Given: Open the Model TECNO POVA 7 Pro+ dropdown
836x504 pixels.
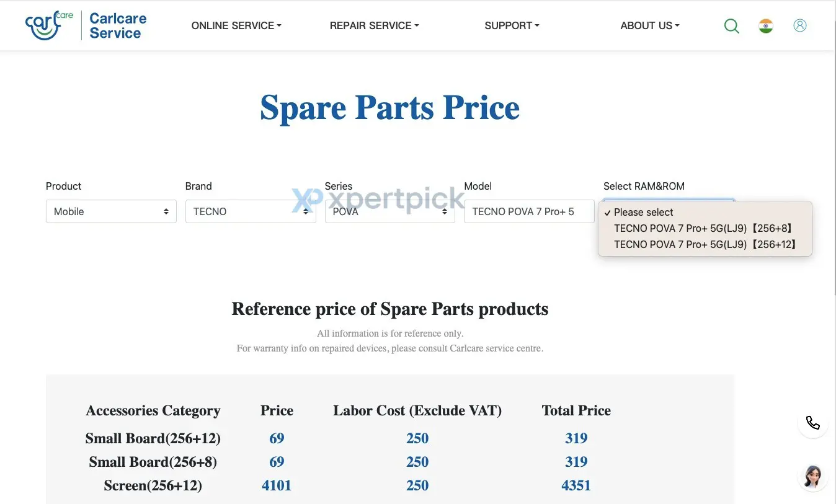Looking at the screenshot, I should click(529, 211).
